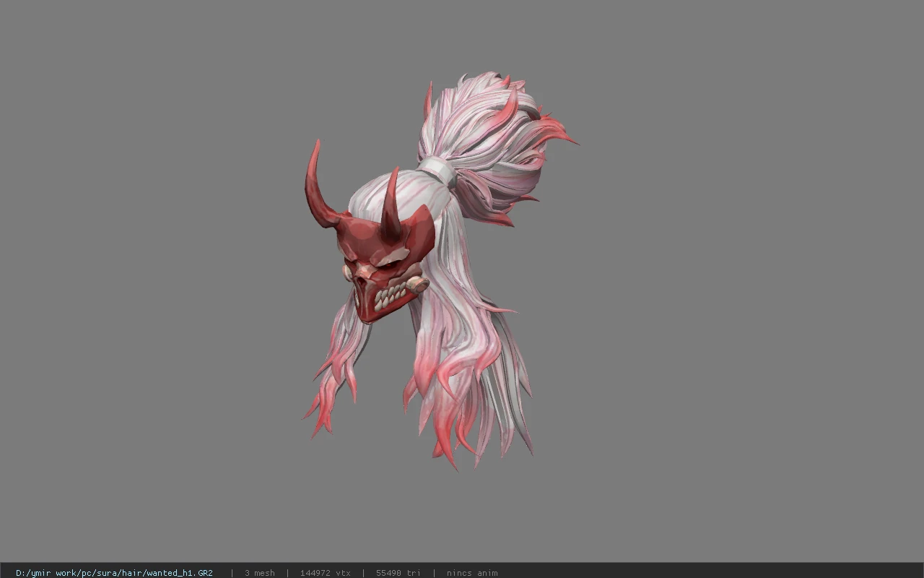Click the '55490 tri' triangle count
Image resolution: width=924 pixels, height=578 pixels.
(398, 573)
